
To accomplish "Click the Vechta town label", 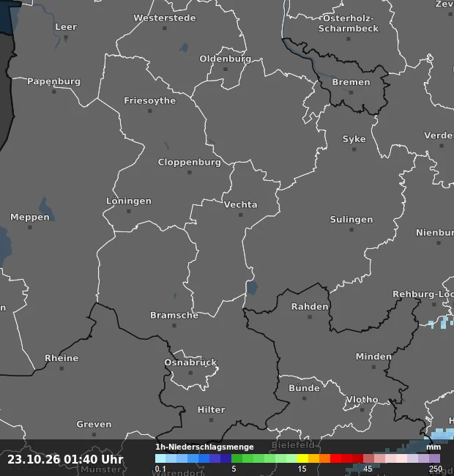I will click(x=241, y=204).
